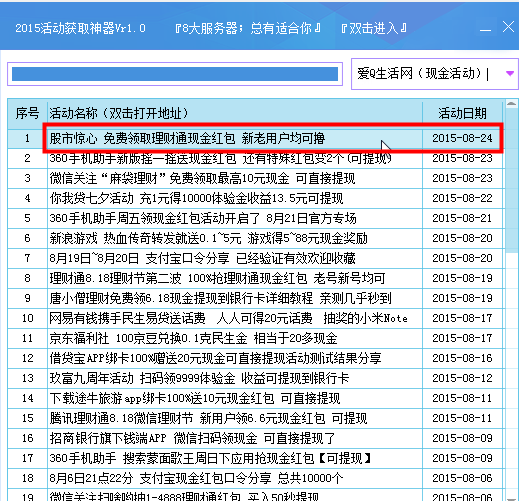The width and height of the screenshot is (519, 501).
Task: Click date 2015-08-12 in row 13
Action: [462, 378]
